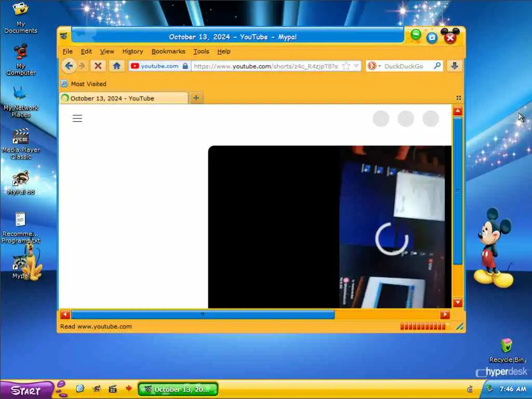Open the File menu
The height and width of the screenshot is (399, 532).
click(x=68, y=51)
